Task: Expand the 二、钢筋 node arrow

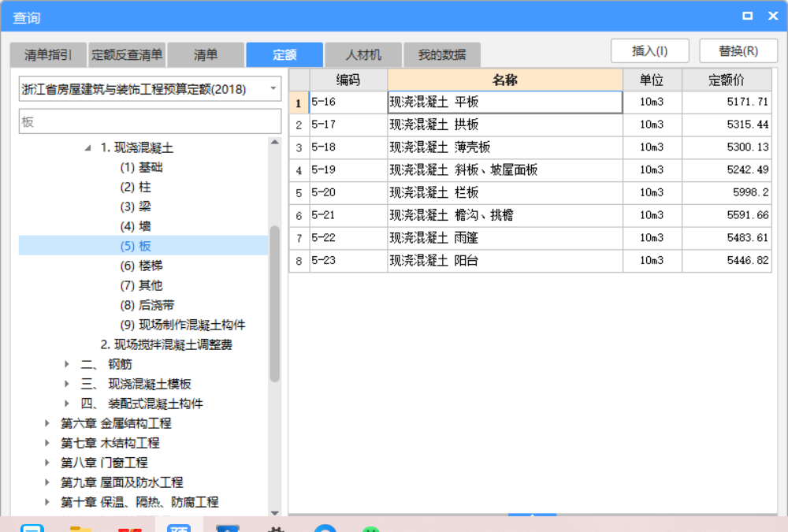Action: point(67,364)
